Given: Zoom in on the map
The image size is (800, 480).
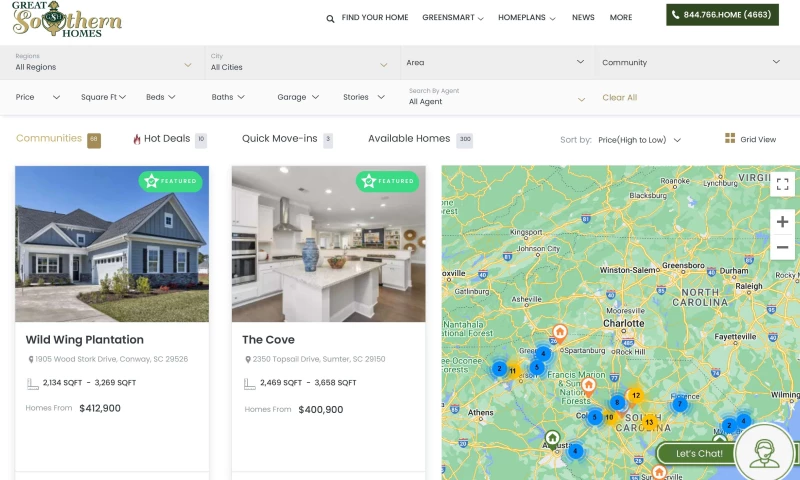Looking at the screenshot, I should click(782, 222).
